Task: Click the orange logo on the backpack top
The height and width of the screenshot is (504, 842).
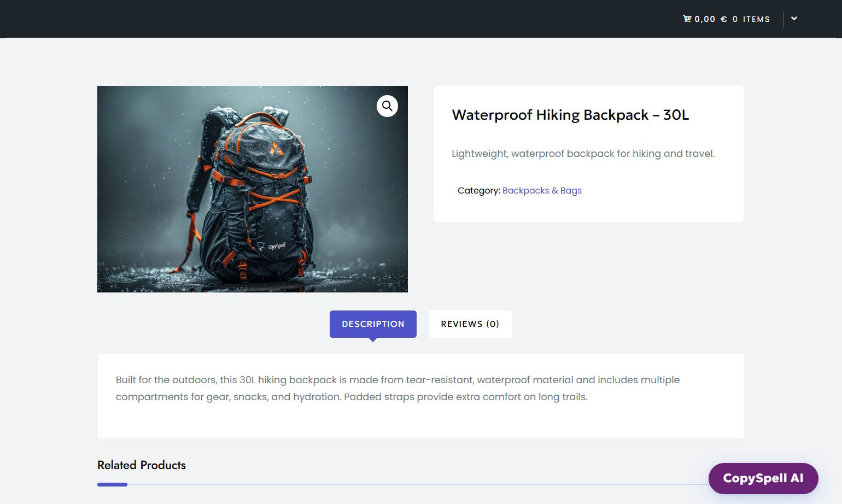Action: point(276,148)
